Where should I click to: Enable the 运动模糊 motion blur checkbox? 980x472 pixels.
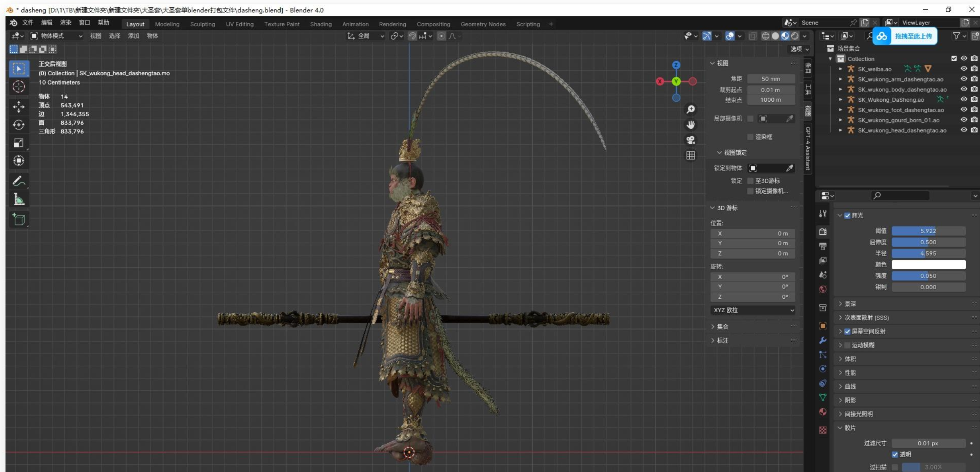click(x=847, y=345)
